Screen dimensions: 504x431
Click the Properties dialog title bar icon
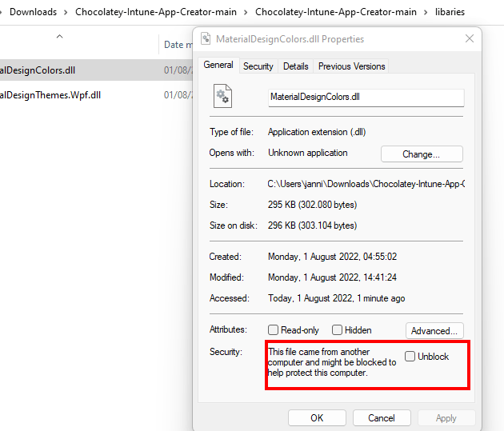click(206, 39)
